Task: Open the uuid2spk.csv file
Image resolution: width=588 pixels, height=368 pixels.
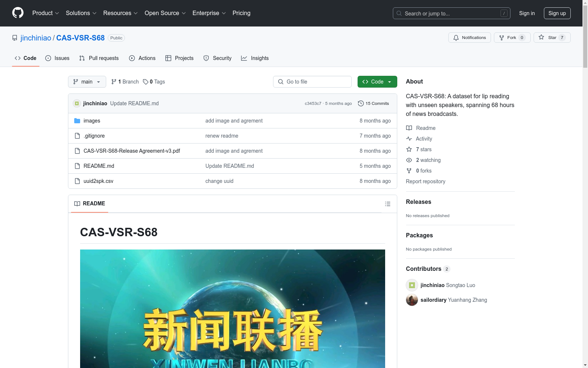Action: pyautogui.click(x=98, y=181)
